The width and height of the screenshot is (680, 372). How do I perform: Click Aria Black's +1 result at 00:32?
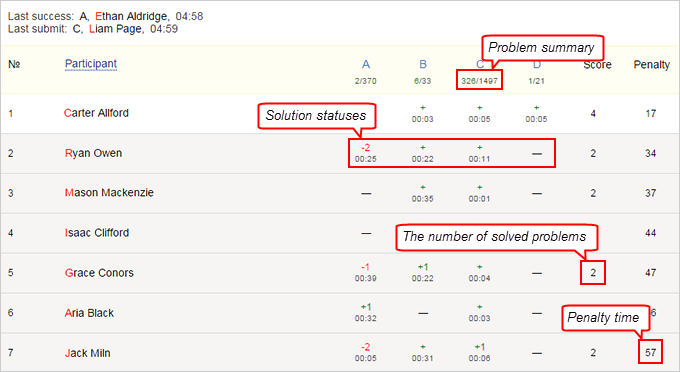(x=366, y=313)
